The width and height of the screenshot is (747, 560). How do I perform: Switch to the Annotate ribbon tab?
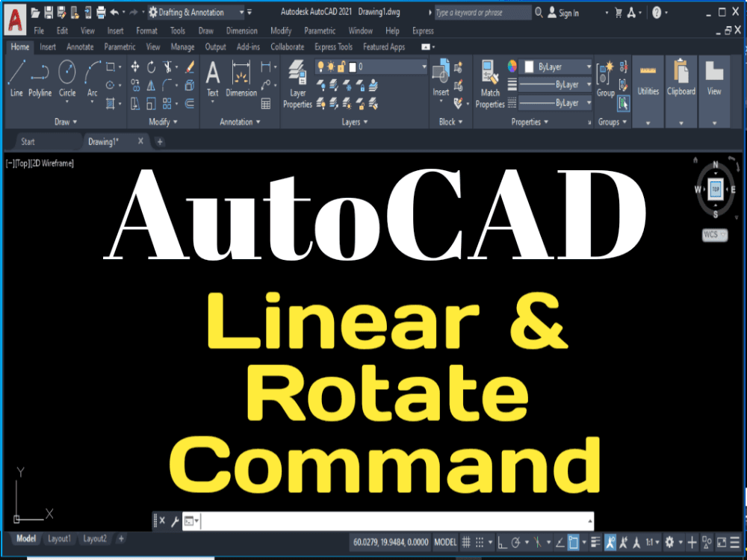(x=80, y=46)
